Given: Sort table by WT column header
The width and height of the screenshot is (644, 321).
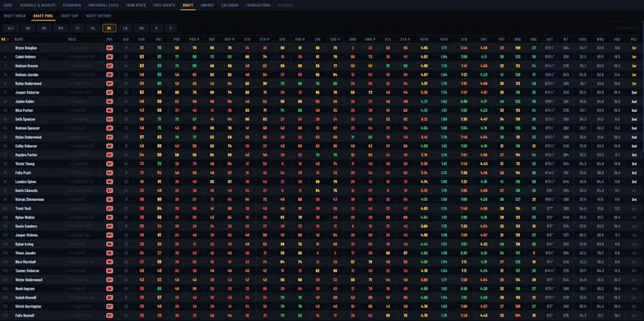Looking at the screenshot, I should point(566,40).
